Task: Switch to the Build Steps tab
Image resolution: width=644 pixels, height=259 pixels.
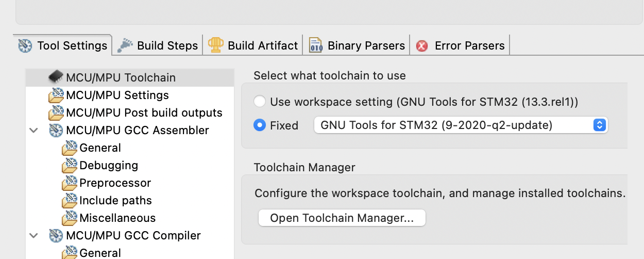Action: pyautogui.click(x=158, y=45)
